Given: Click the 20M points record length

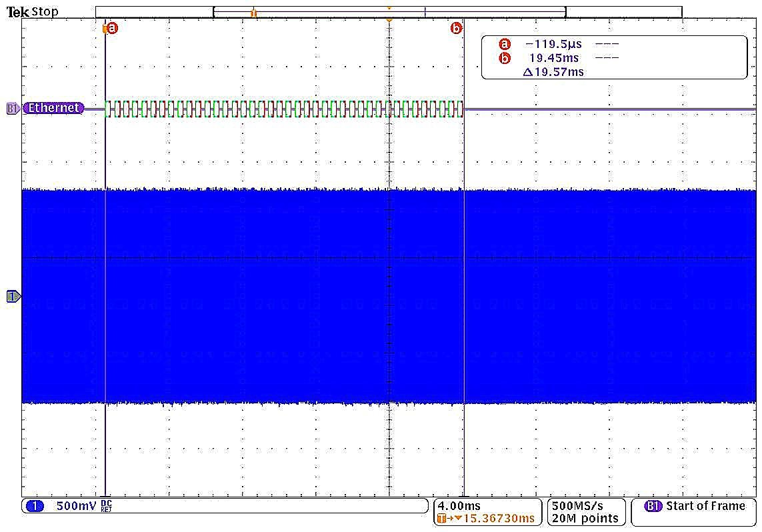Looking at the screenshot, I should pos(585,519).
